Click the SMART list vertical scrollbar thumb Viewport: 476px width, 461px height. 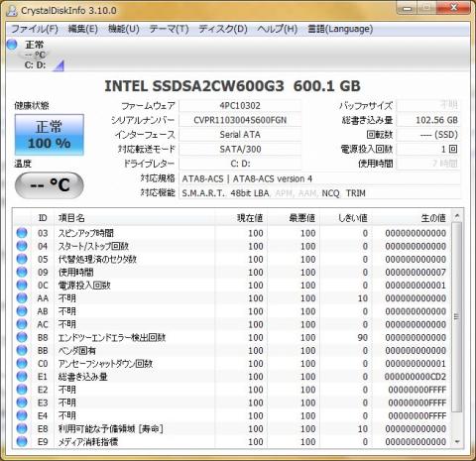click(x=457, y=317)
